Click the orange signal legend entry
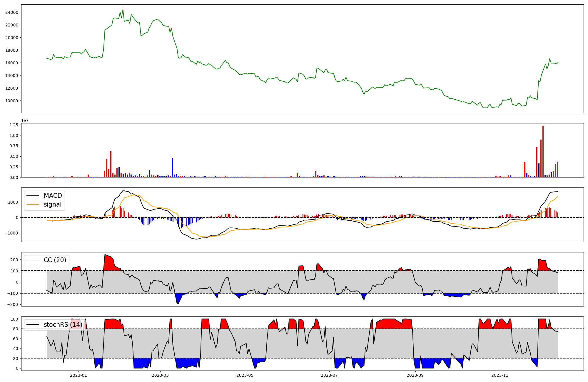The image size is (588, 382). click(x=52, y=205)
